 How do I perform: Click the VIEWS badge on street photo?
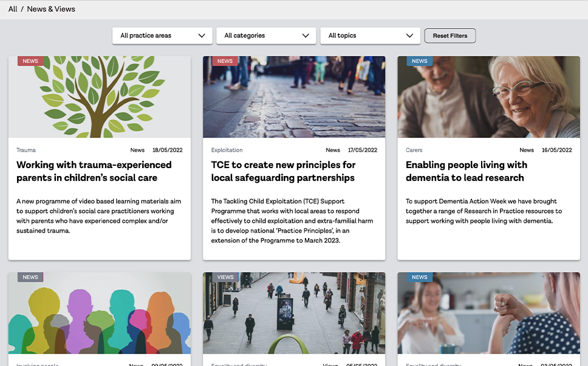pos(225,277)
